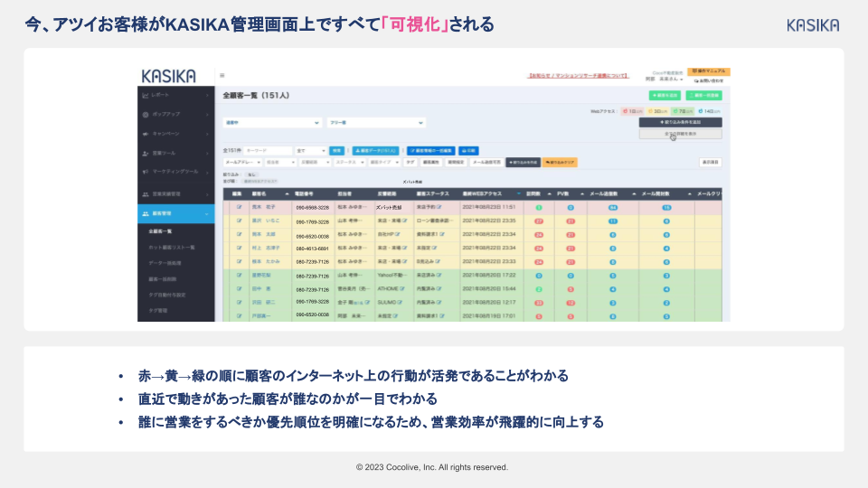868x488 pixels.
Task: Click the green 顧客一括登録 button
Action: [x=704, y=96]
